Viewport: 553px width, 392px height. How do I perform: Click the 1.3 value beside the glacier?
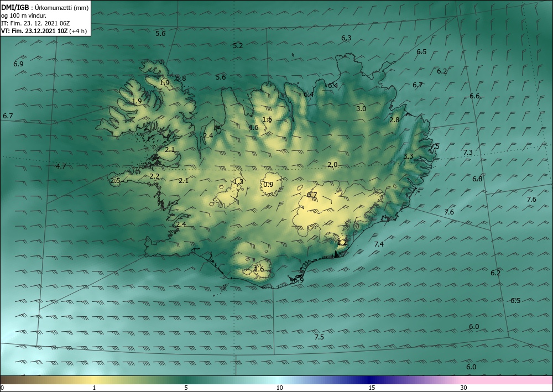(x=238, y=181)
